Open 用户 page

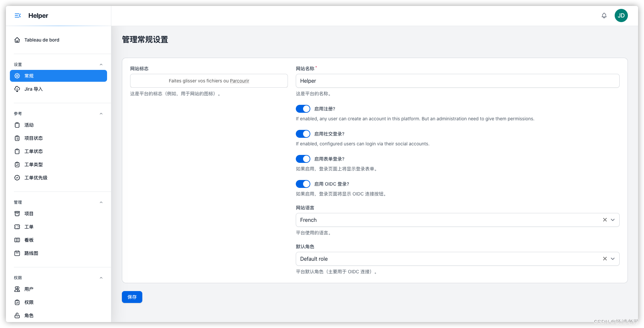pyautogui.click(x=58, y=289)
